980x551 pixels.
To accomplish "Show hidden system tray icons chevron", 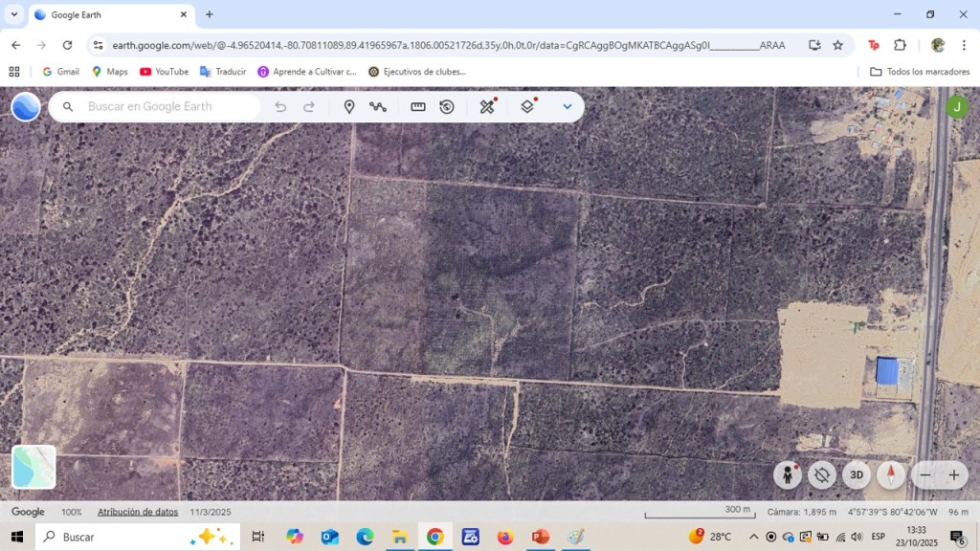I will click(753, 537).
